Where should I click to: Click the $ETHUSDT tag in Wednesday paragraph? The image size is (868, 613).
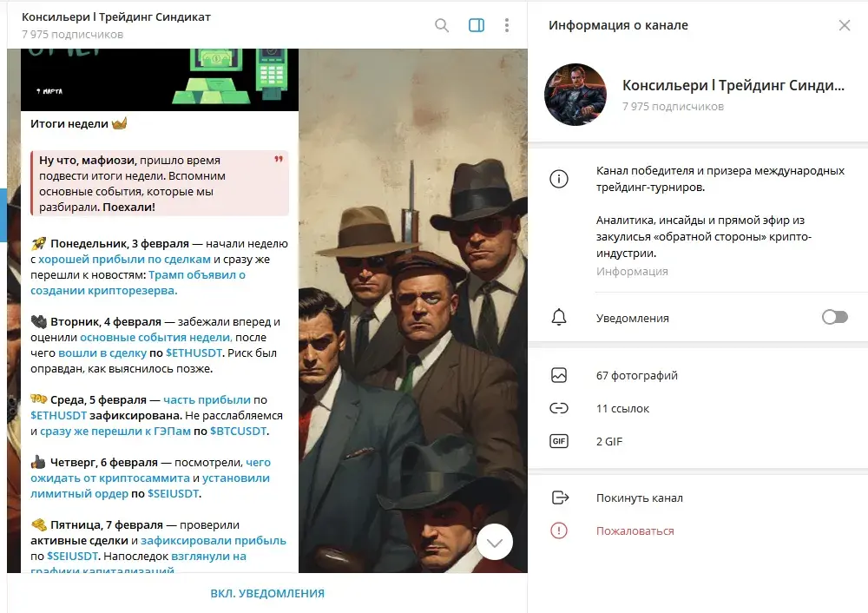[x=59, y=415]
